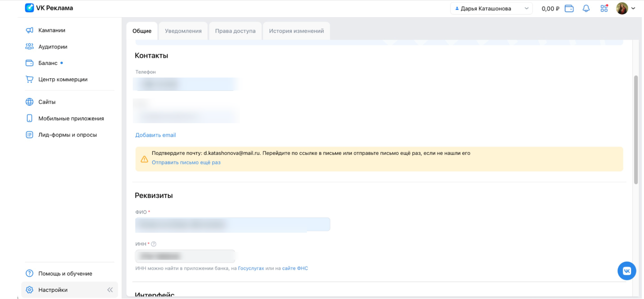Open the wallet balance icon in header
The height and width of the screenshot is (299, 644).
coord(569,9)
